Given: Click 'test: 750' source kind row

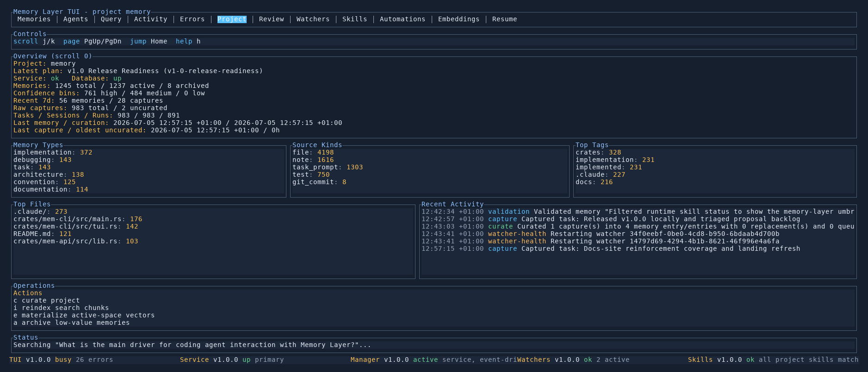Looking at the screenshot, I should tap(311, 174).
